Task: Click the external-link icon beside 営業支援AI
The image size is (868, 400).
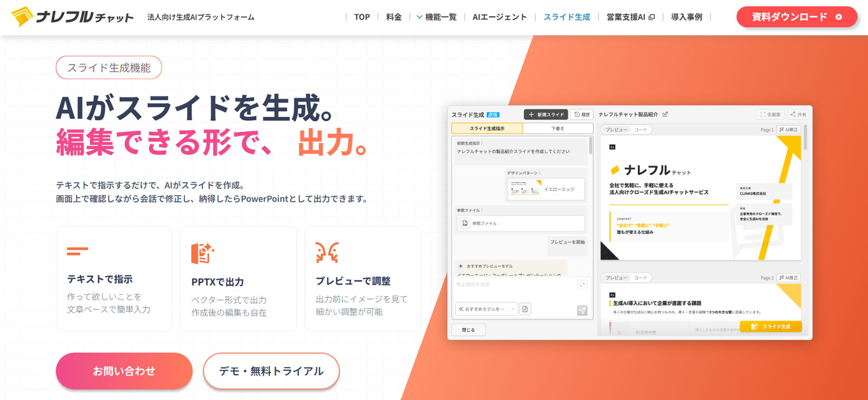Action: (652, 17)
